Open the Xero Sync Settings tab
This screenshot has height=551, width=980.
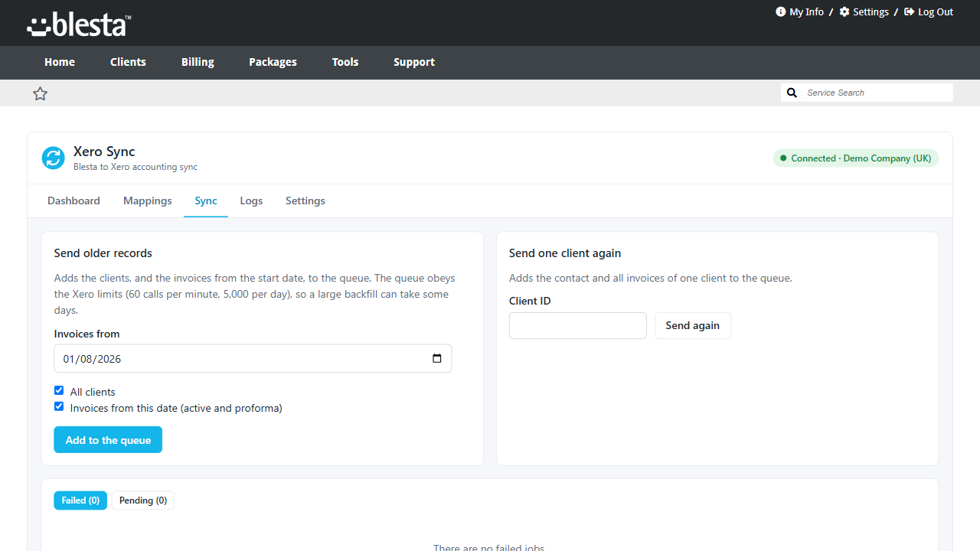305,201
